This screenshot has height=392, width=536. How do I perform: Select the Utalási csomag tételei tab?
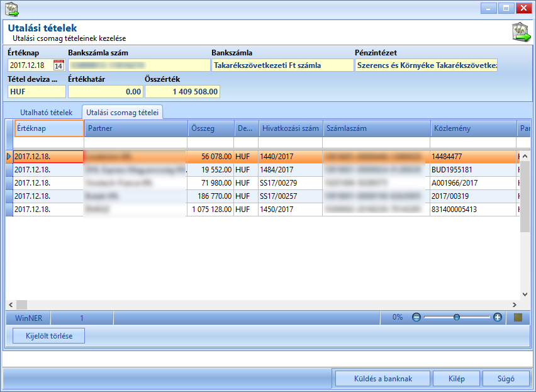coord(123,113)
